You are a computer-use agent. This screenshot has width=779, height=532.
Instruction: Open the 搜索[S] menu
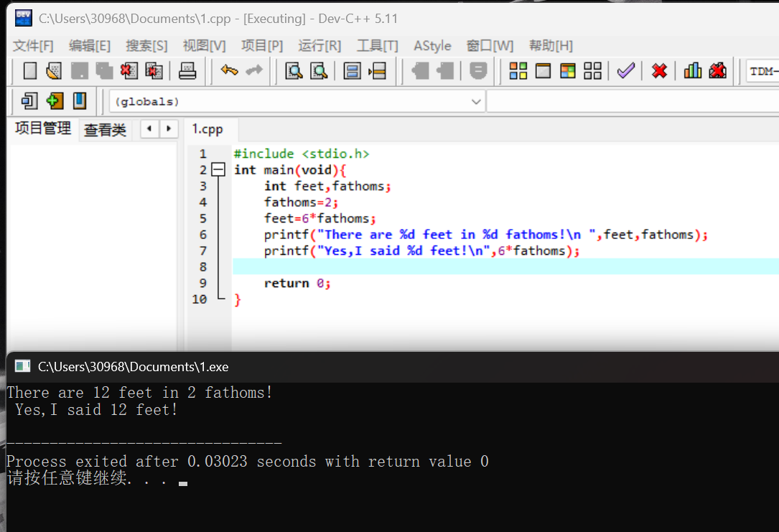(x=146, y=46)
